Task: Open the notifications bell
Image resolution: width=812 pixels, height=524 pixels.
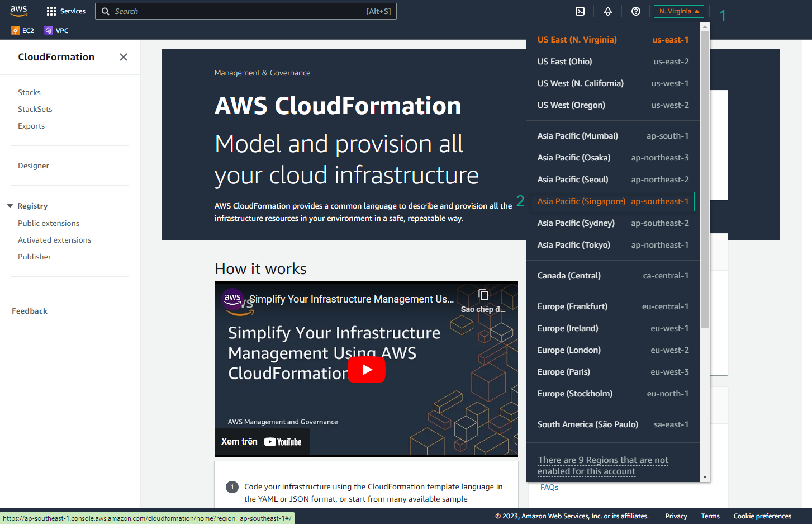Action: tap(608, 11)
